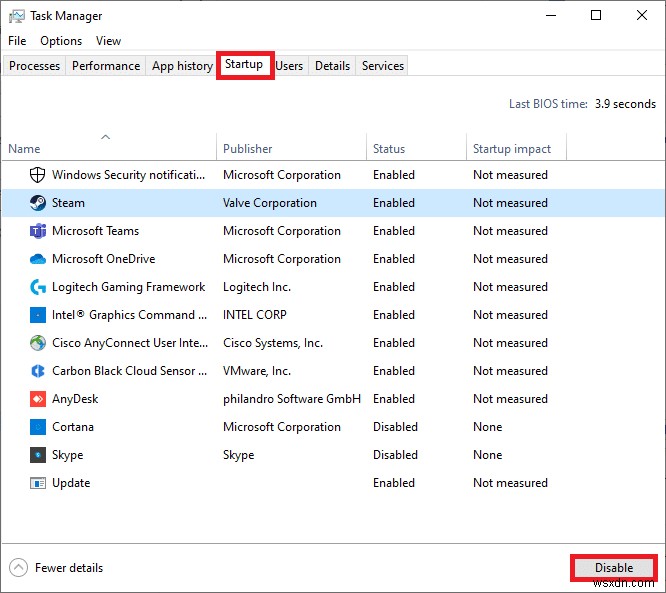Click the Carbon Black Cloud Sensor icon
The image size is (666, 593).
tap(38, 371)
